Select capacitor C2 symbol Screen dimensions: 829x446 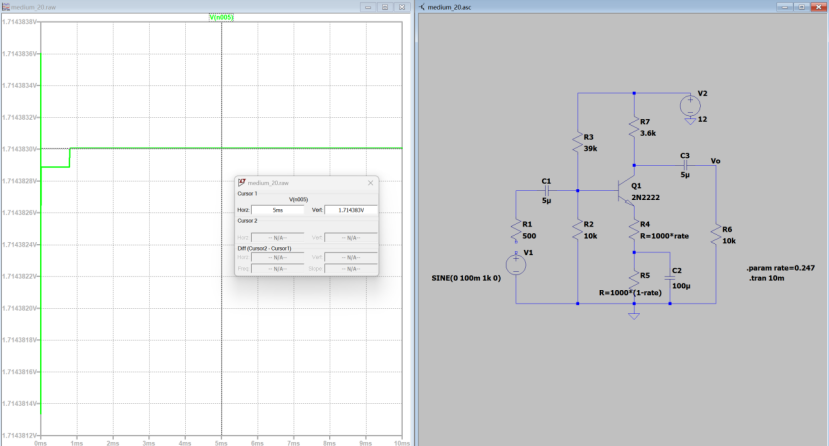pos(670,278)
